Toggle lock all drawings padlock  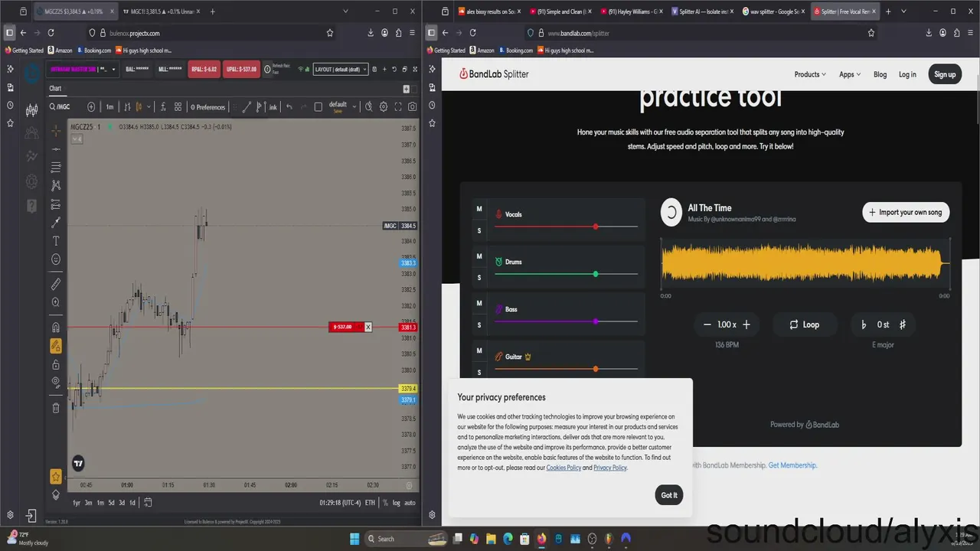(56, 364)
